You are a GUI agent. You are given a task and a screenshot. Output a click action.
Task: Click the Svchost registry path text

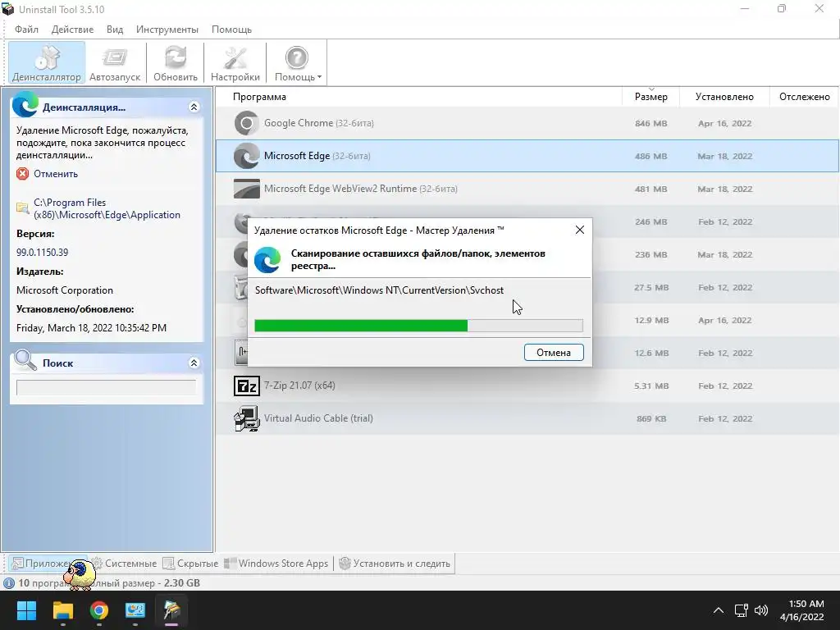(379, 290)
